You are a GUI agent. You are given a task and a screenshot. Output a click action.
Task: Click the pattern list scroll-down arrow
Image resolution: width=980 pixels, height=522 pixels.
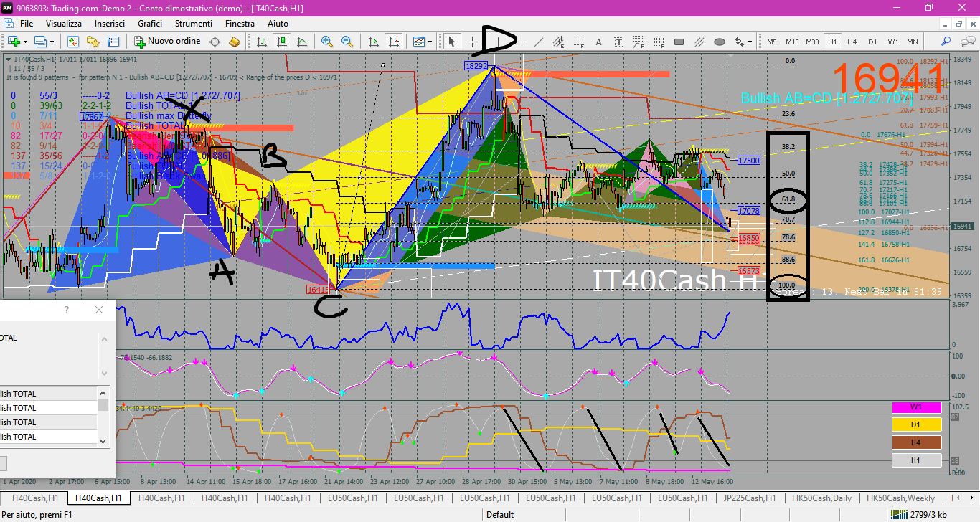103,440
